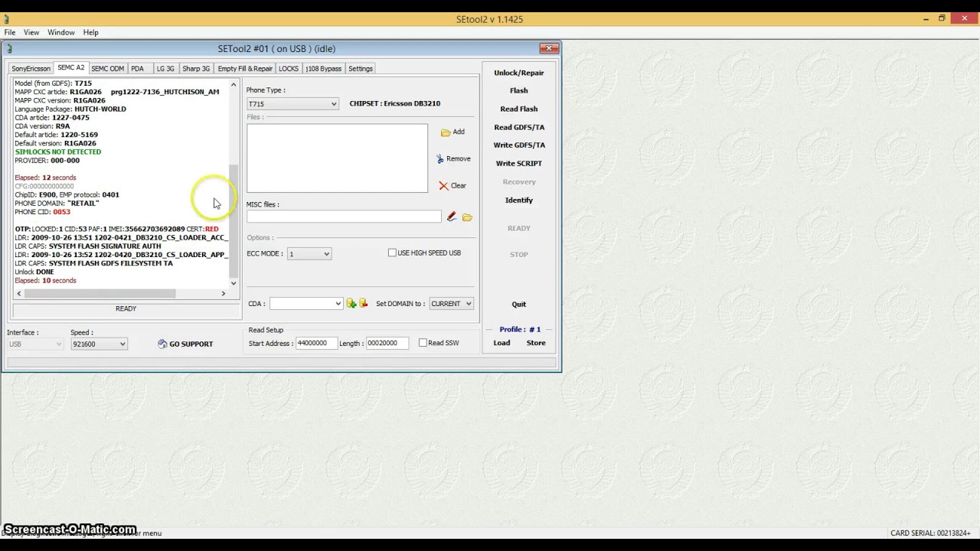Open the LOCKS tab
Viewport: 980px width, 551px height.
[289, 69]
